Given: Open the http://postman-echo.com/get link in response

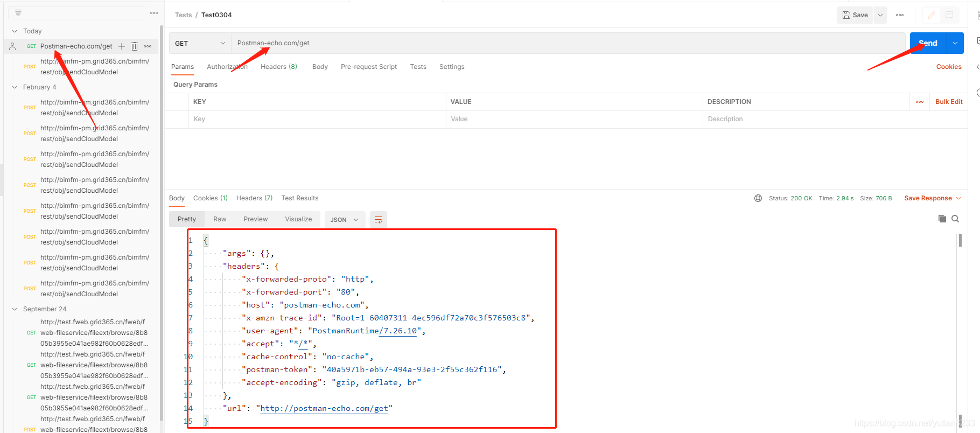Looking at the screenshot, I should click(324, 408).
